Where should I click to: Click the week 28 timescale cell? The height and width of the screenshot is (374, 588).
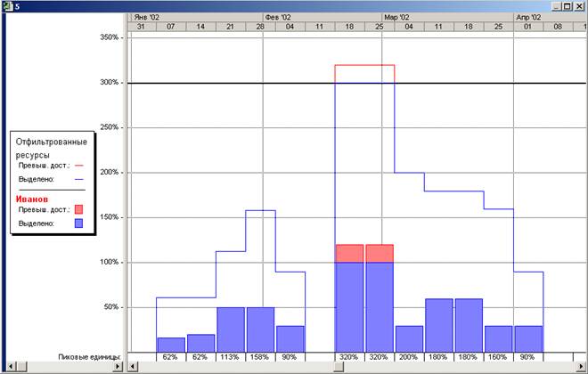coord(260,27)
